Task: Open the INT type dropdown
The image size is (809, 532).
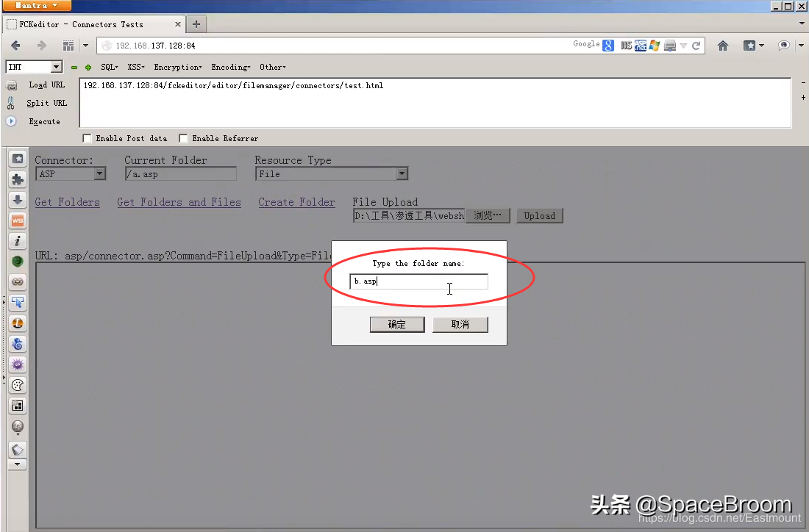Action: tap(56, 67)
